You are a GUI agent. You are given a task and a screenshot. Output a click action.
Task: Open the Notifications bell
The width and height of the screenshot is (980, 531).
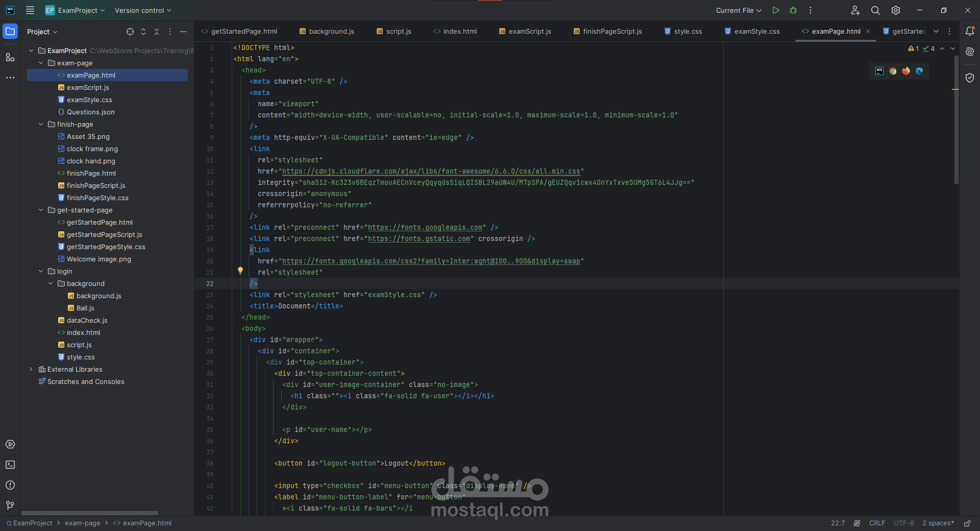tap(970, 31)
